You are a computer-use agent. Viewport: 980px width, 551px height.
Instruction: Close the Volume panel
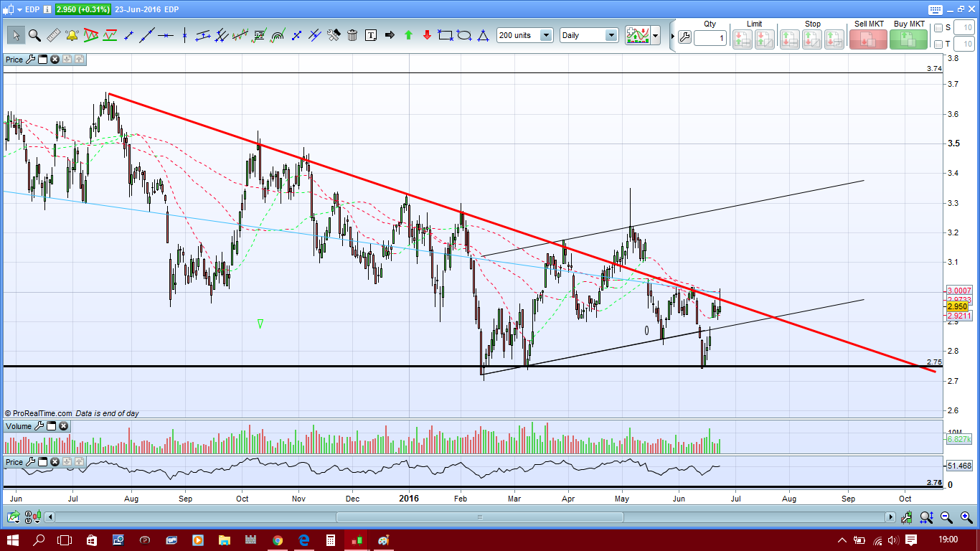tap(63, 426)
